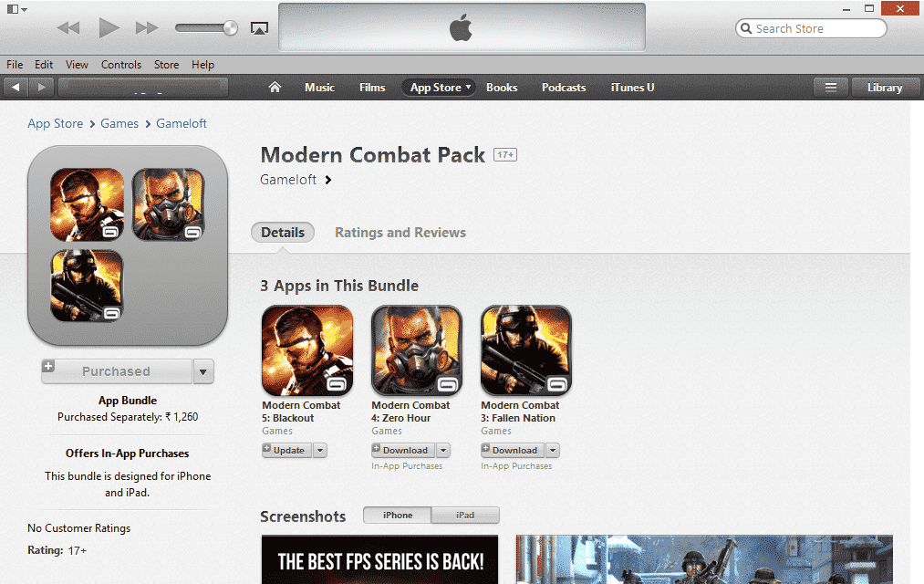Viewport: 924px width, 584px height.
Task: Switch screenshots to iPad view
Action: [x=465, y=515]
